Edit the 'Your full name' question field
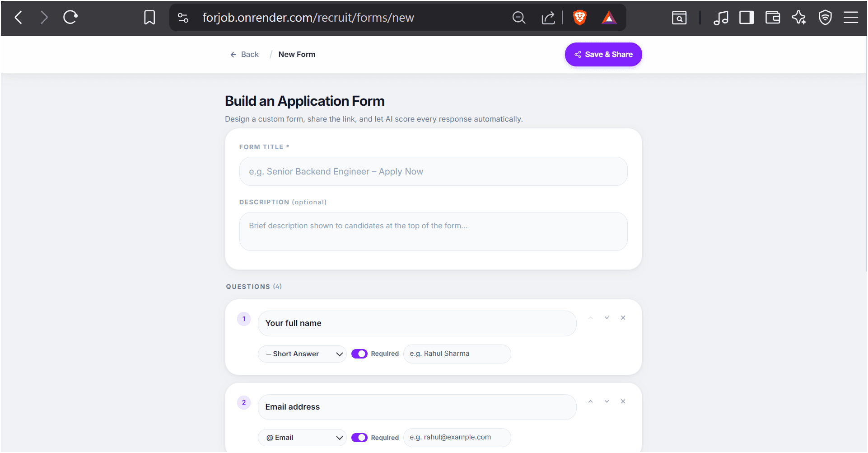Screen dimensions: 868x453 (x=417, y=323)
